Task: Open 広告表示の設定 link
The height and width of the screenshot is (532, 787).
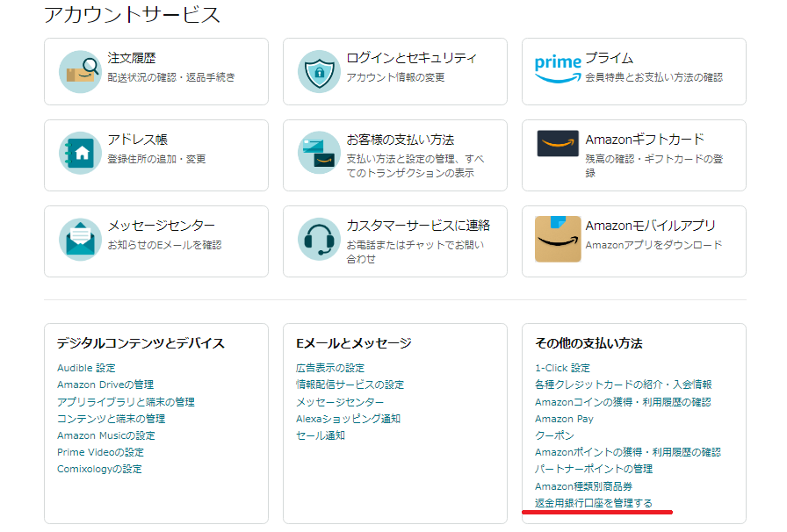Action: click(x=330, y=368)
